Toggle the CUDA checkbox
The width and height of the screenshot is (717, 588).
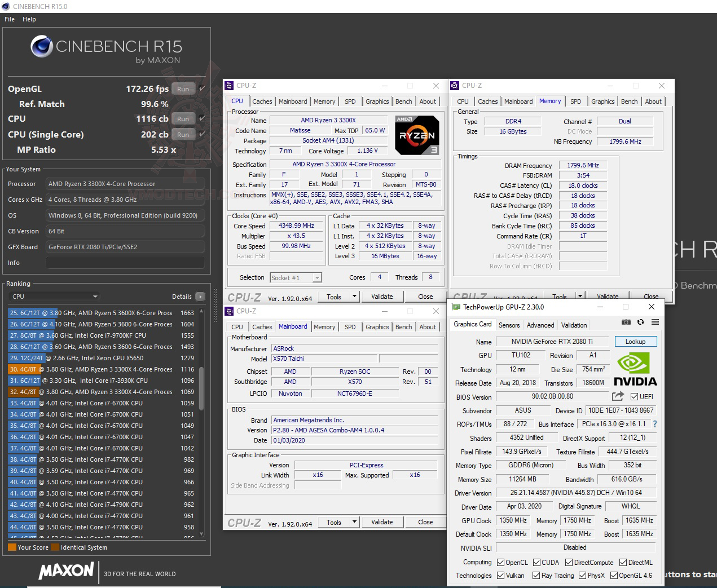click(x=536, y=563)
